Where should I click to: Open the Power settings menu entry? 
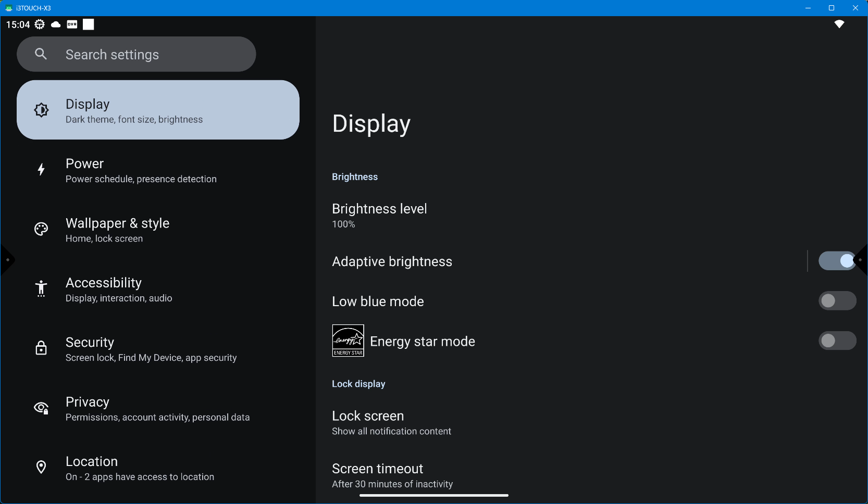tap(141, 170)
